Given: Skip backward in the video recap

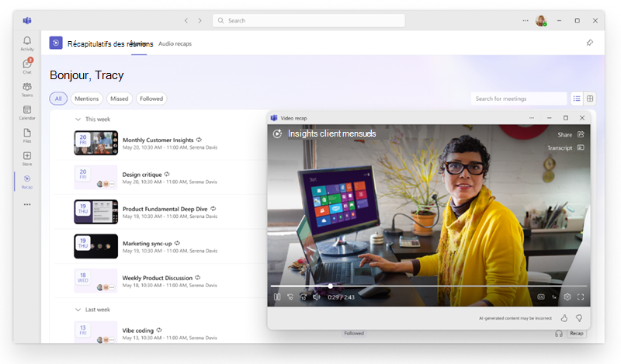Looking at the screenshot, I should click(290, 297).
